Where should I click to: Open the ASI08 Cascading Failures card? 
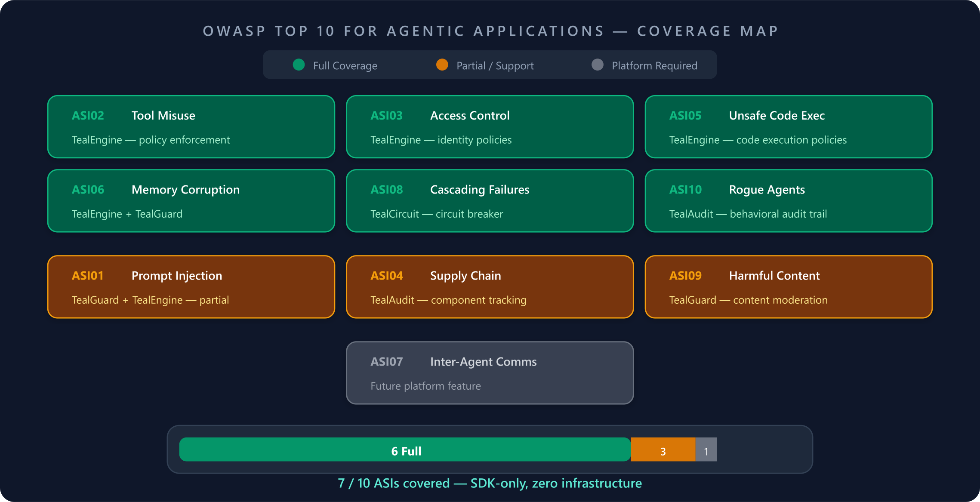point(490,201)
